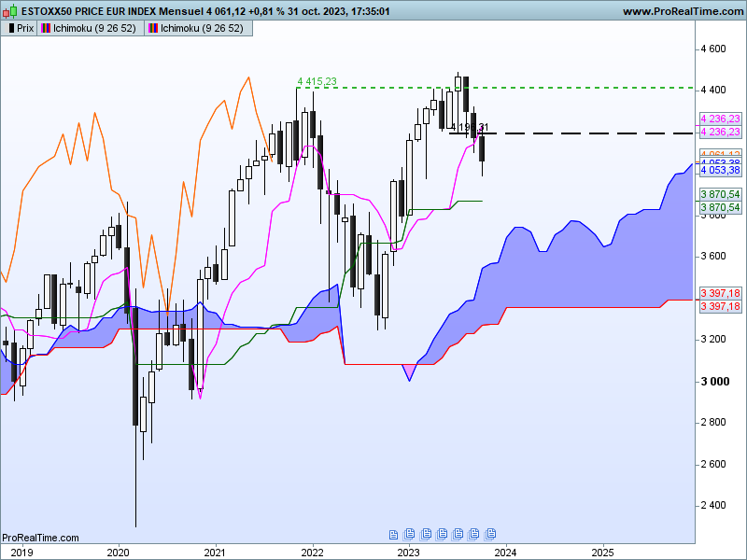The height and width of the screenshot is (560, 747).
Task: Click the upper magenta 4 236,23 price tag
Action: [x=720, y=119]
